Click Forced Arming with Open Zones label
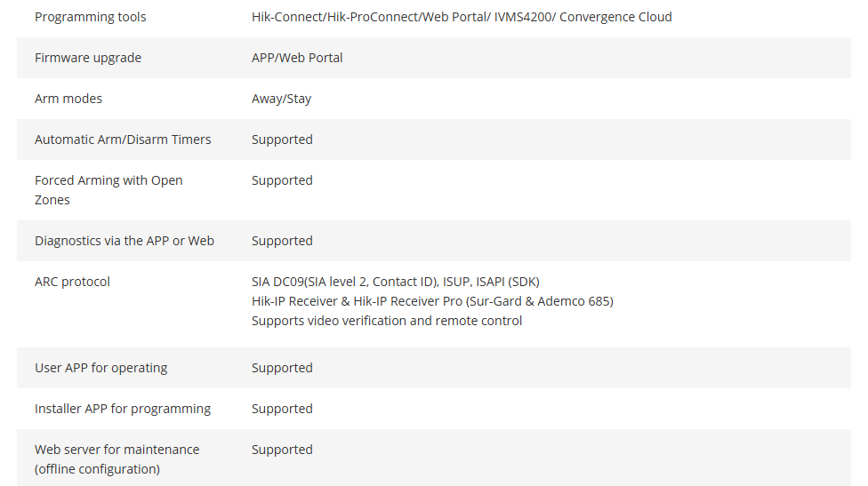Viewport: 868px width, 486px height. (108, 190)
